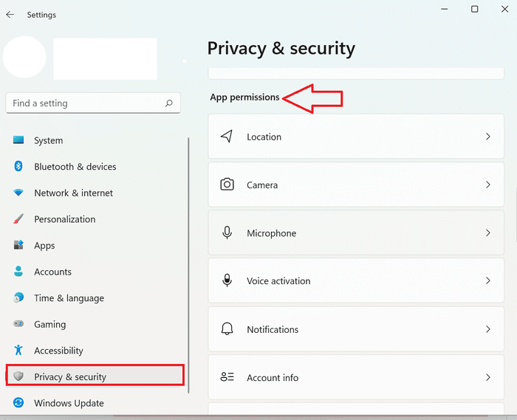Select the Personalization category
The height and width of the screenshot is (420, 517).
point(95,219)
